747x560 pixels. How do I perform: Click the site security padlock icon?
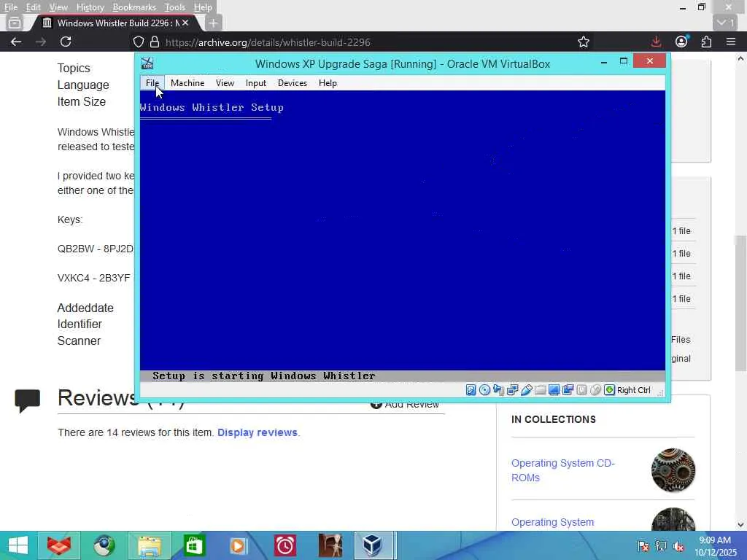point(155,42)
